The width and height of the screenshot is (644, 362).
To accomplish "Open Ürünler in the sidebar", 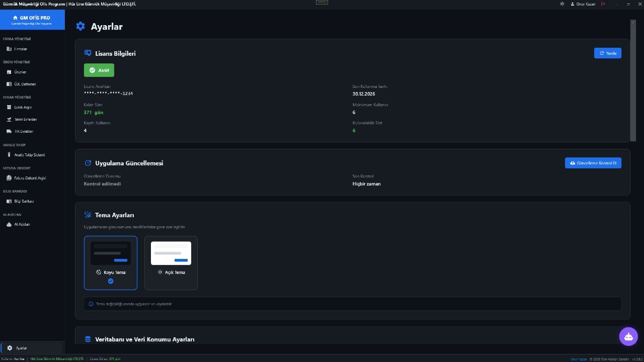I will pos(20,72).
